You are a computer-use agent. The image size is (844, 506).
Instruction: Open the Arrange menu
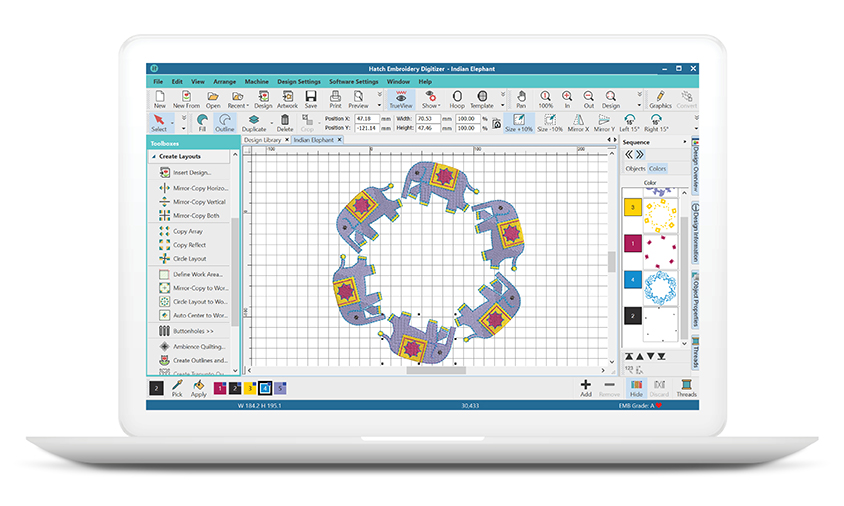click(x=224, y=82)
